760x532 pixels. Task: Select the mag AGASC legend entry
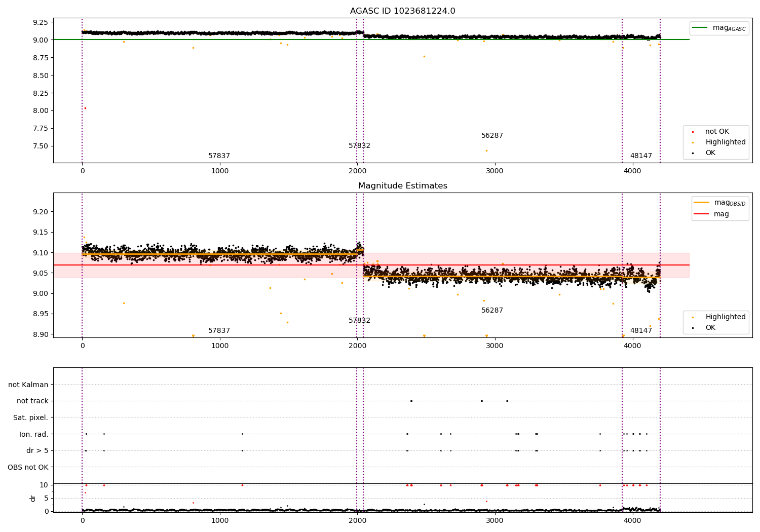[719, 28]
